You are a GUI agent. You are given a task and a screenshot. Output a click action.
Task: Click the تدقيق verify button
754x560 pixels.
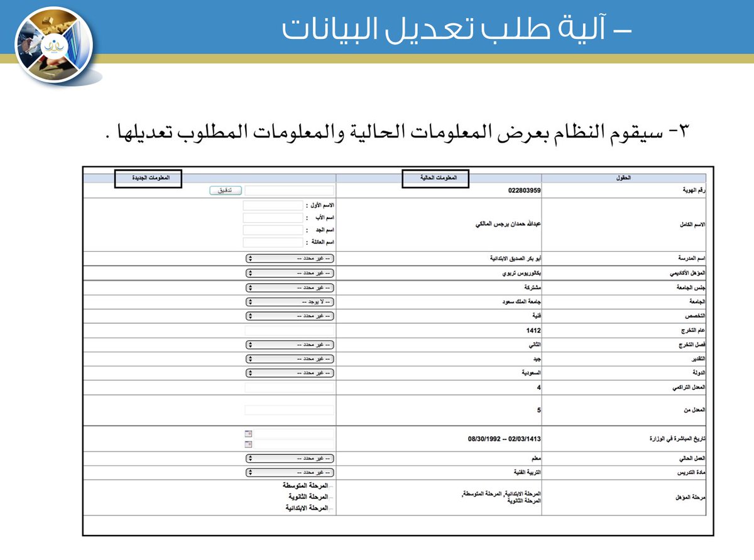(225, 190)
